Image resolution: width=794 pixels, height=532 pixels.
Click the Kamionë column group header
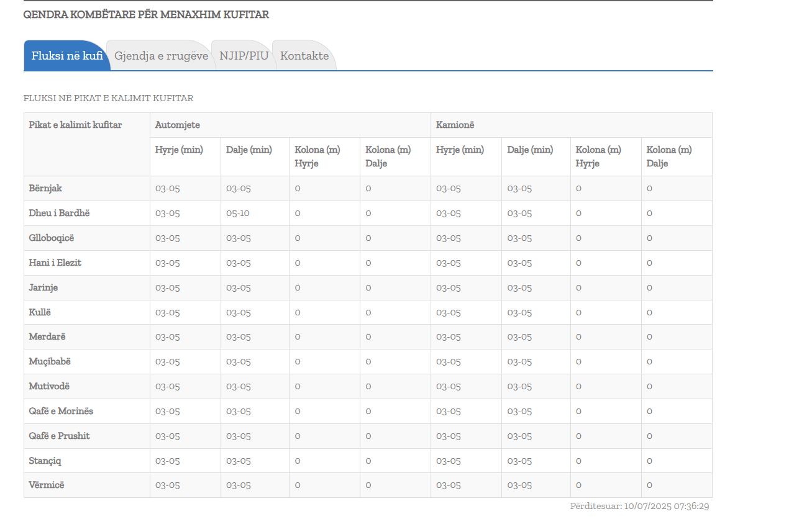tap(455, 125)
